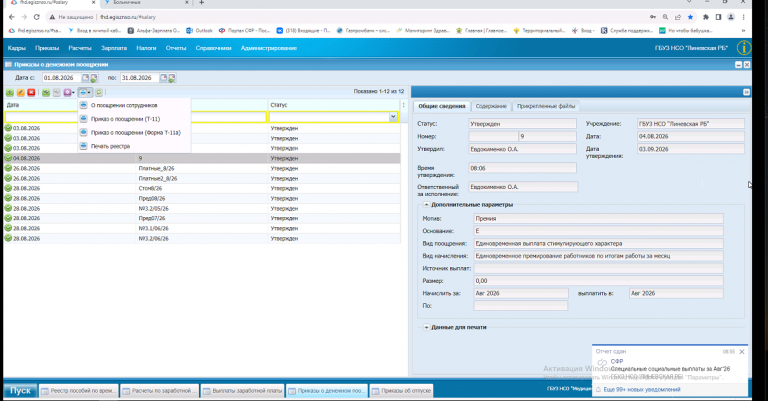Select the order row Пред07/26
768x401 pixels.
[x=202, y=218]
